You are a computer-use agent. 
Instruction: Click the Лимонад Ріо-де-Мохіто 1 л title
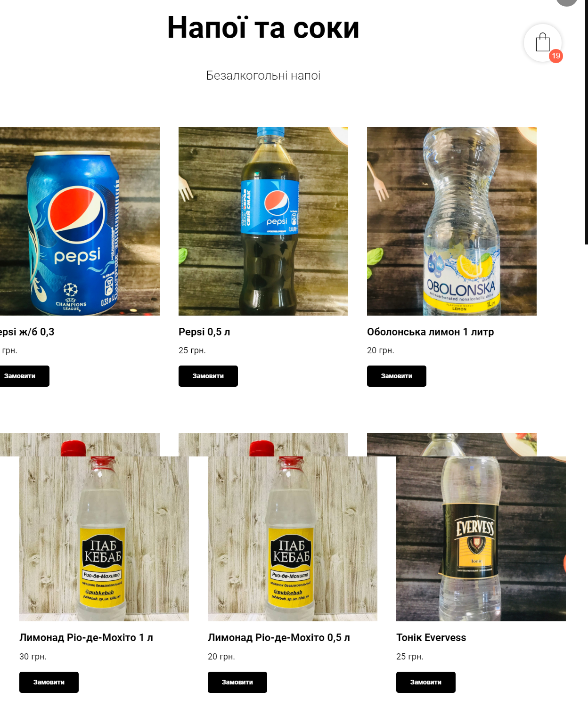click(x=86, y=637)
